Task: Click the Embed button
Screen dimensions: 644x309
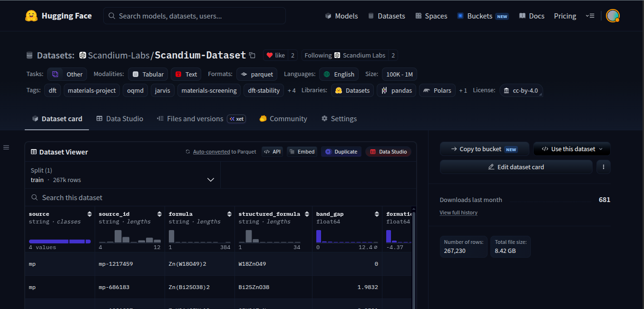Action: click(302, 152)
